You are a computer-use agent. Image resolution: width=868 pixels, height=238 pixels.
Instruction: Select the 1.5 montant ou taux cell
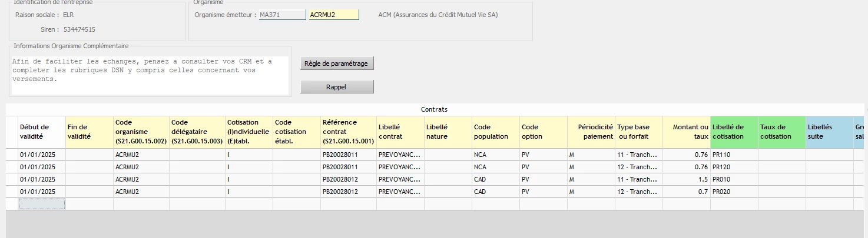[x=686, y=179]
